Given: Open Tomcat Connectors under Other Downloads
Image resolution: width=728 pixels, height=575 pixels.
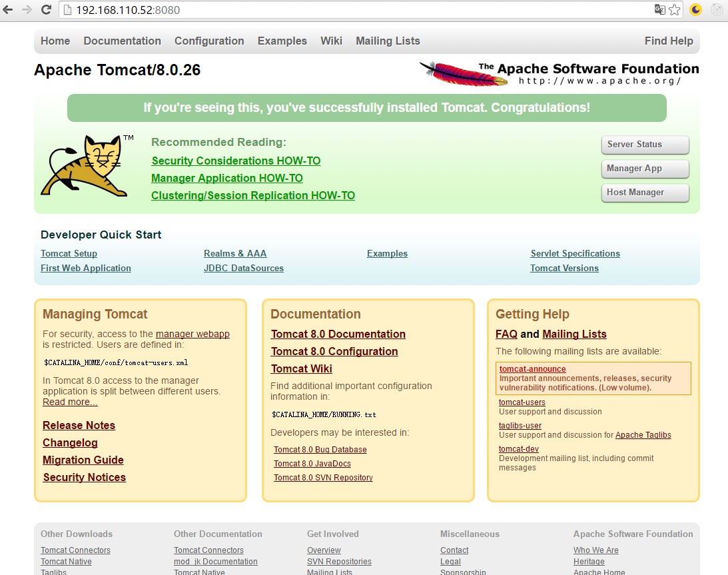Looking at the screenshot, I should pyautogui.click(x=75, y=550).
